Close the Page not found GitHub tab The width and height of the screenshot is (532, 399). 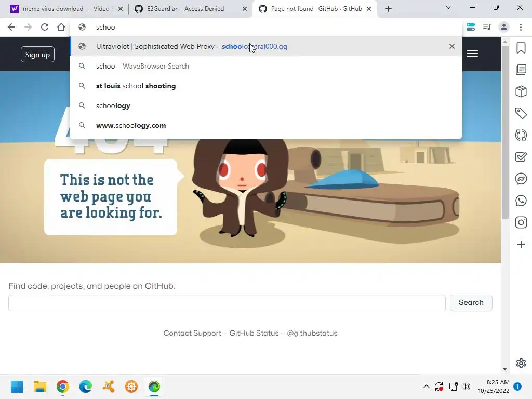[x=369, y=9]
